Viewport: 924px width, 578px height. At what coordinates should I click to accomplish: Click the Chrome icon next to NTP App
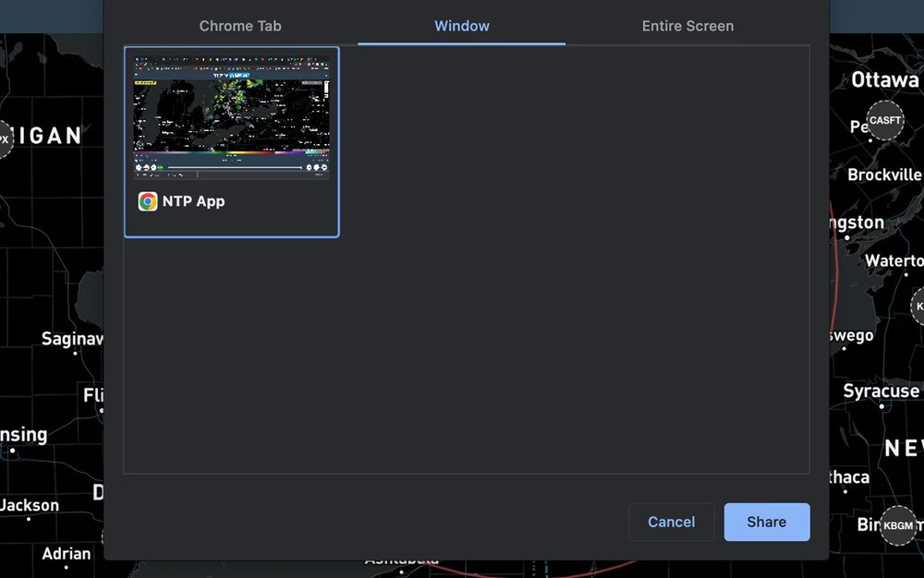coord(148,201)
